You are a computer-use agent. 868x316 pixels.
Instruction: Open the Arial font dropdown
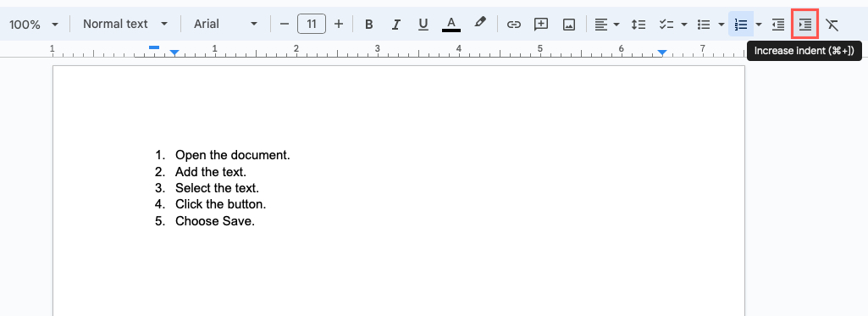pos(225,24)
